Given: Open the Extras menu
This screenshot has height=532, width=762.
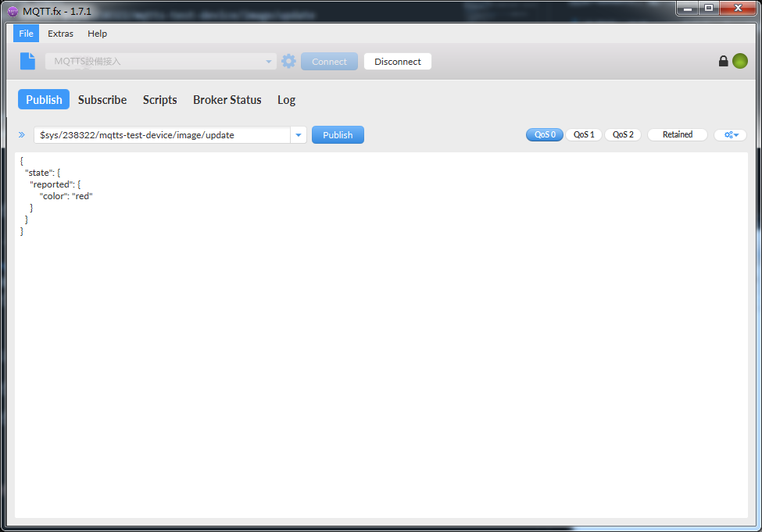Looking at the screenshot, I should click(x=60, y=34).
